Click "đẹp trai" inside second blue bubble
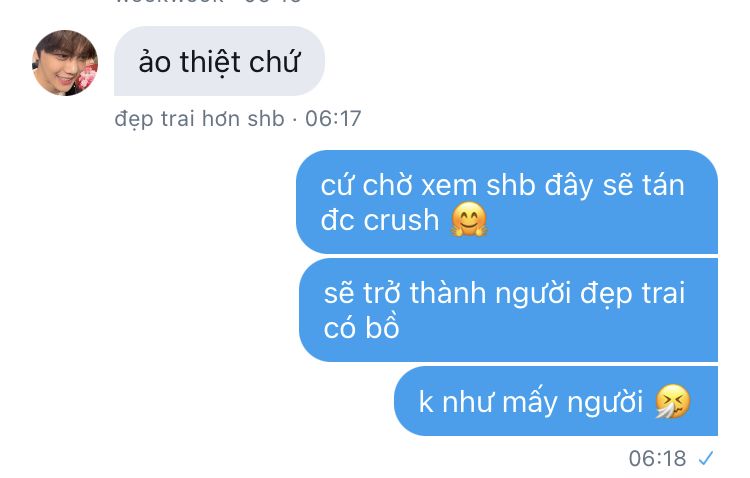Viewport: 750px width, 478px height. (632, 293)
